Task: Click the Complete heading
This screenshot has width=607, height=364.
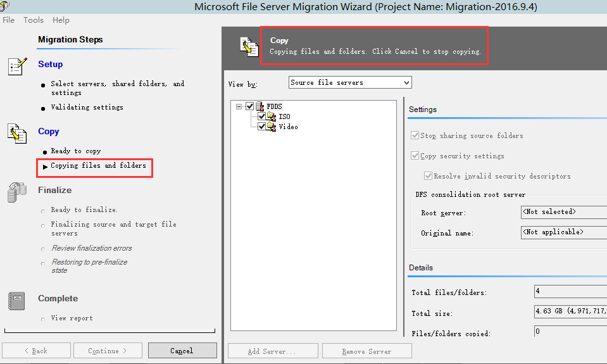Action: 58,299
